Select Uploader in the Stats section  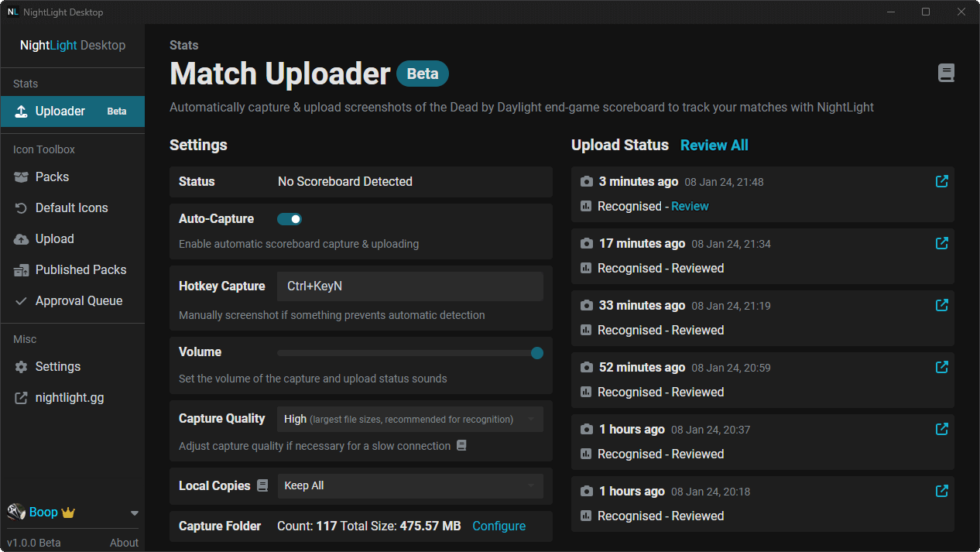(x=58, y=111)
